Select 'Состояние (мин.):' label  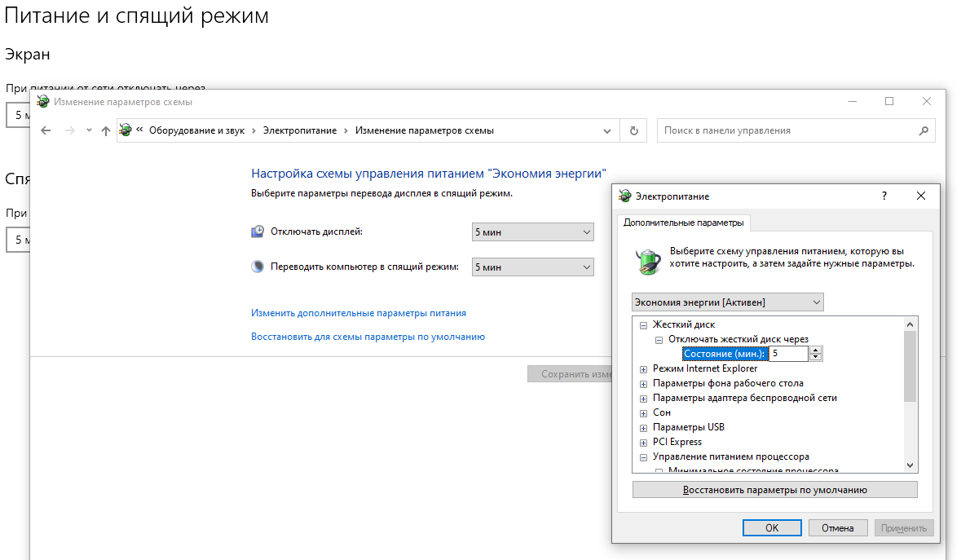coord(725,354)
